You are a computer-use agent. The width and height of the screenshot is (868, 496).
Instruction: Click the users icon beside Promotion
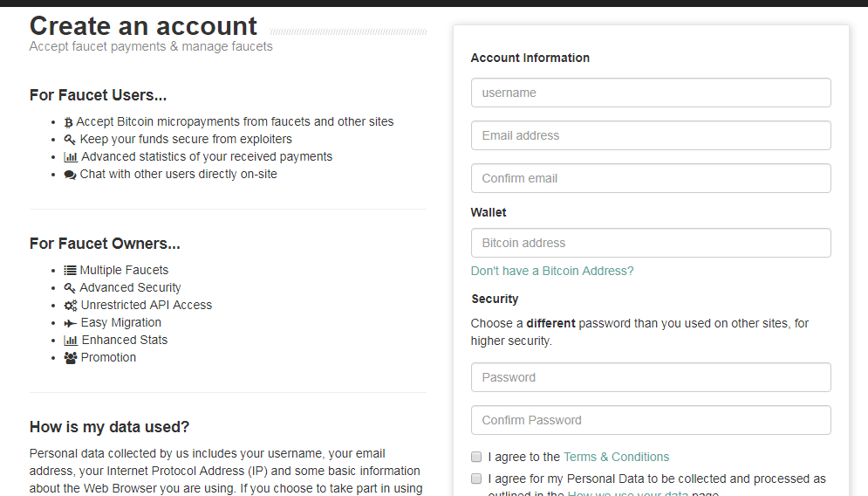tap(71, 358)
